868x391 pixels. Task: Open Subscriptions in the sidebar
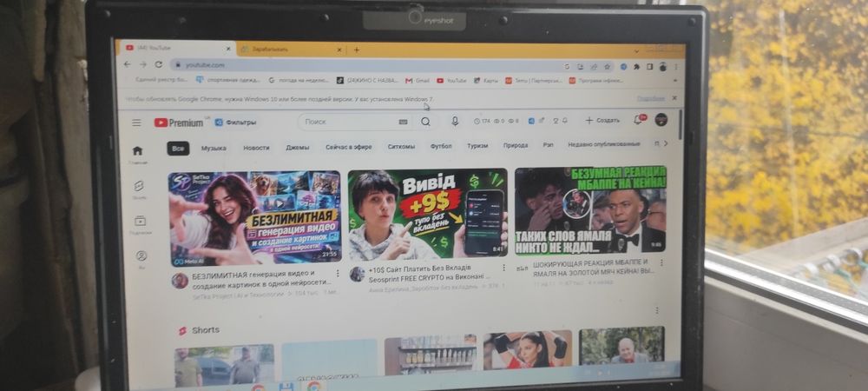[140, 224]
